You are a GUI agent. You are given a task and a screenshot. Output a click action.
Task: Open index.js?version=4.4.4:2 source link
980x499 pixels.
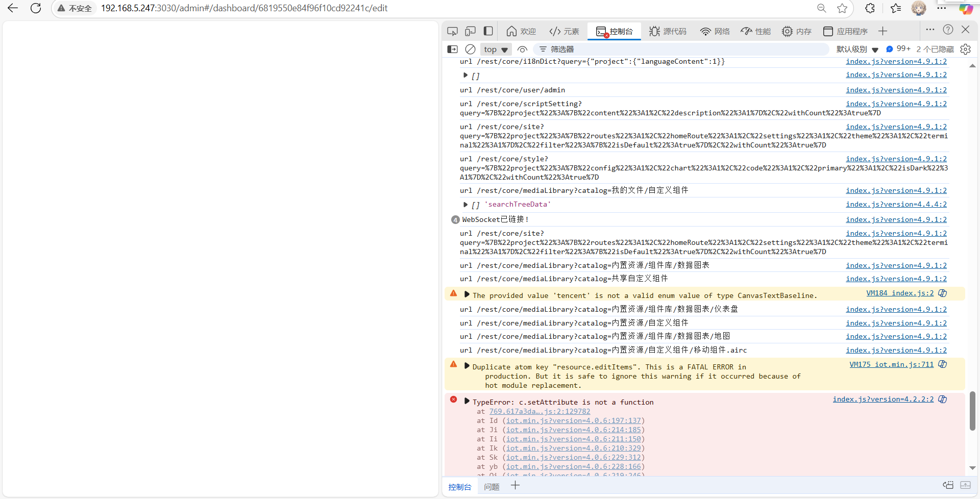(896, 204)
